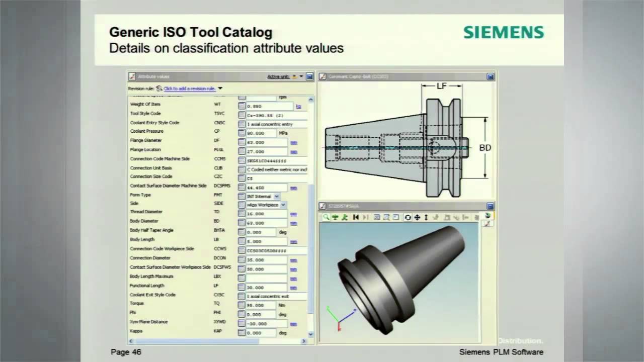Click the Body Half Taper Angle field
The width and height of the screenshot is (644, 362).
tap(261, 232)
